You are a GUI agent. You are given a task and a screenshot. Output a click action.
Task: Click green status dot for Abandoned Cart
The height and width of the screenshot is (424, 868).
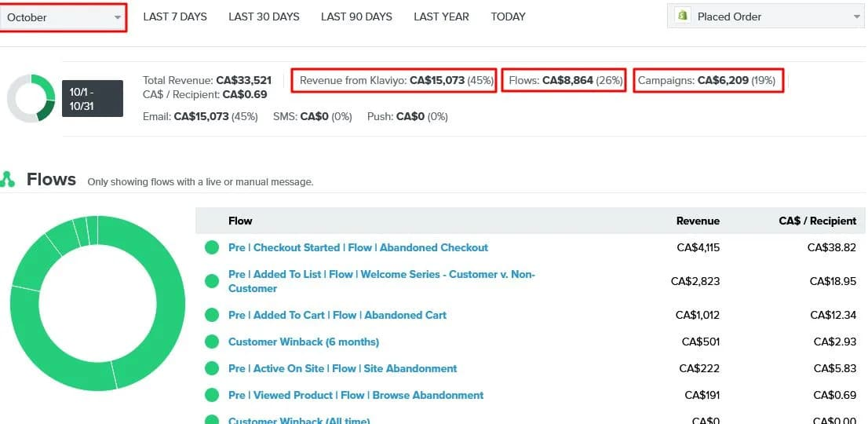[x=212, y=315]
